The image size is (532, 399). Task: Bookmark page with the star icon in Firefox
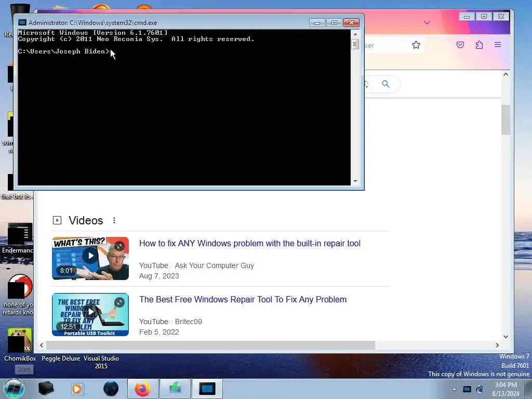(416, 45)
